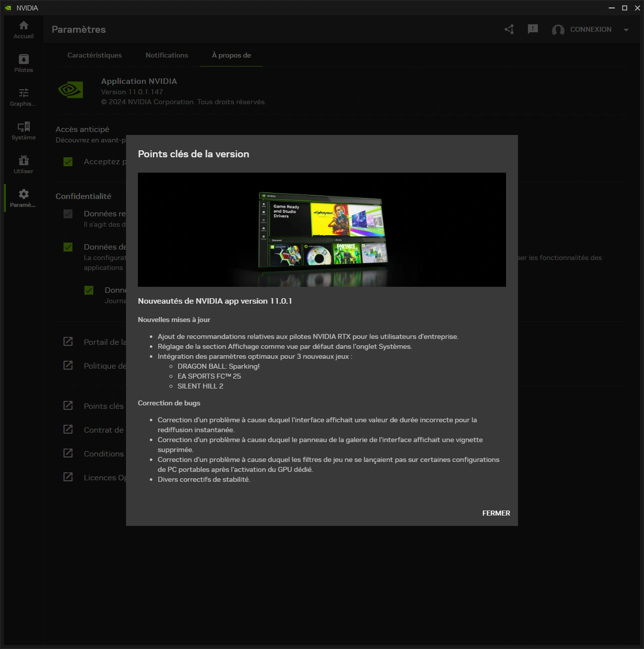Click the Version 11.0.1.147 text

tap(132, 92)
